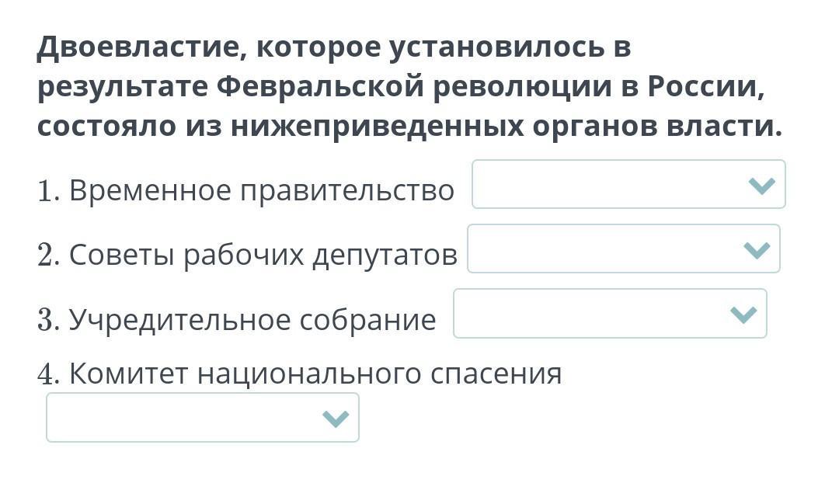Expand the Советы рабочих депутатов dropdown
Image resolution: width=839 pixels, height=504 pixels.
pos(622,249)
